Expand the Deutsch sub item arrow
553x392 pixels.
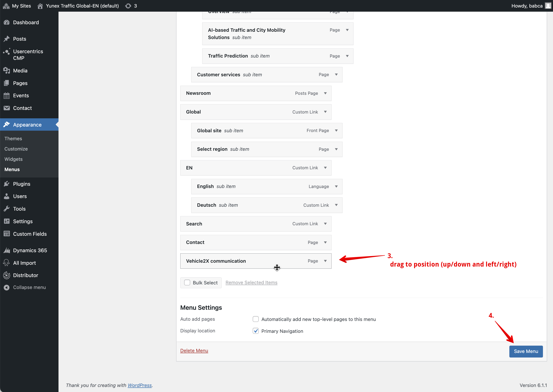336,205
